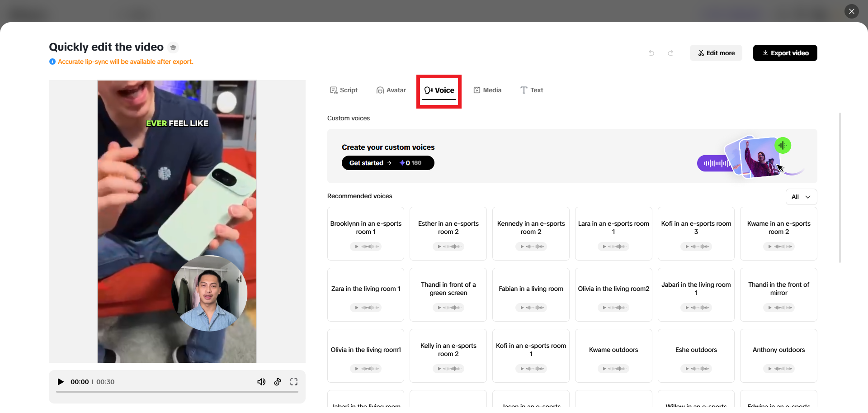
Task: Play Kwame outdoors voice sample
Action: (x=613, y=369)
